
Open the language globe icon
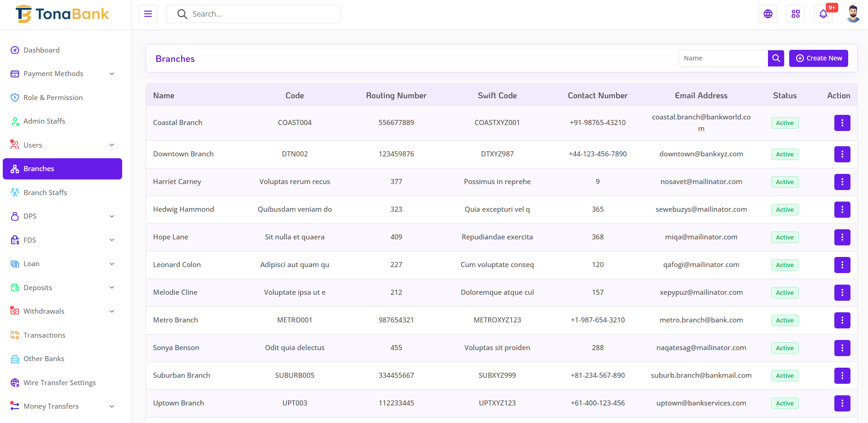tap(768, 14)
